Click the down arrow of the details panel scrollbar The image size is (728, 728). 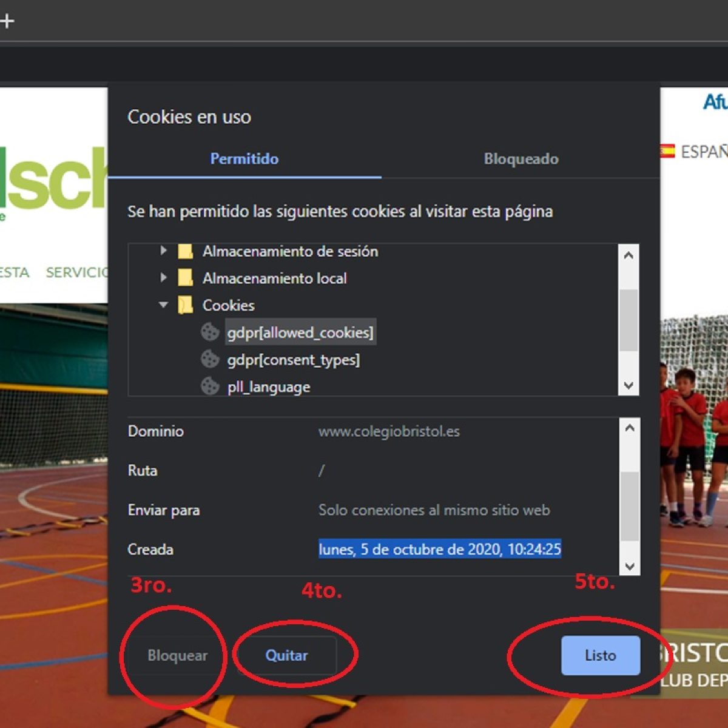(x=630, y=566)
